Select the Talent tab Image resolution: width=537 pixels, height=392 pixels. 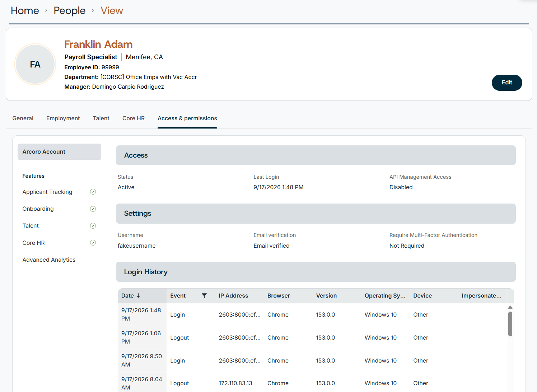point(101,118)
